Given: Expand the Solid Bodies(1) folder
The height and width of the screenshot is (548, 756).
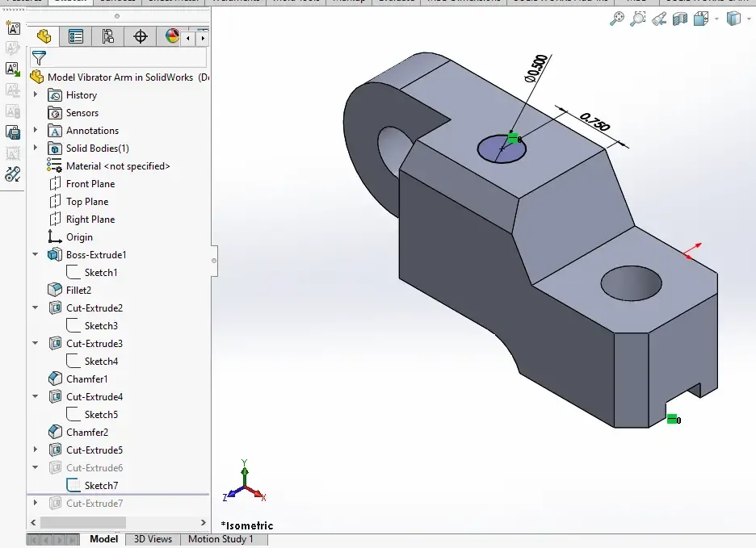Looking at the screenshot, I should click(x=36, y=148).
